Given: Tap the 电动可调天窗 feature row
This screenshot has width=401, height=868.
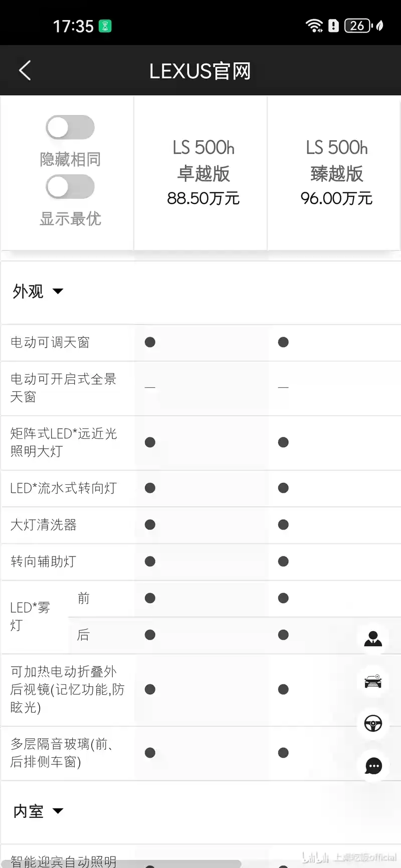Looking at the screenshot, I should coord(200,343).
